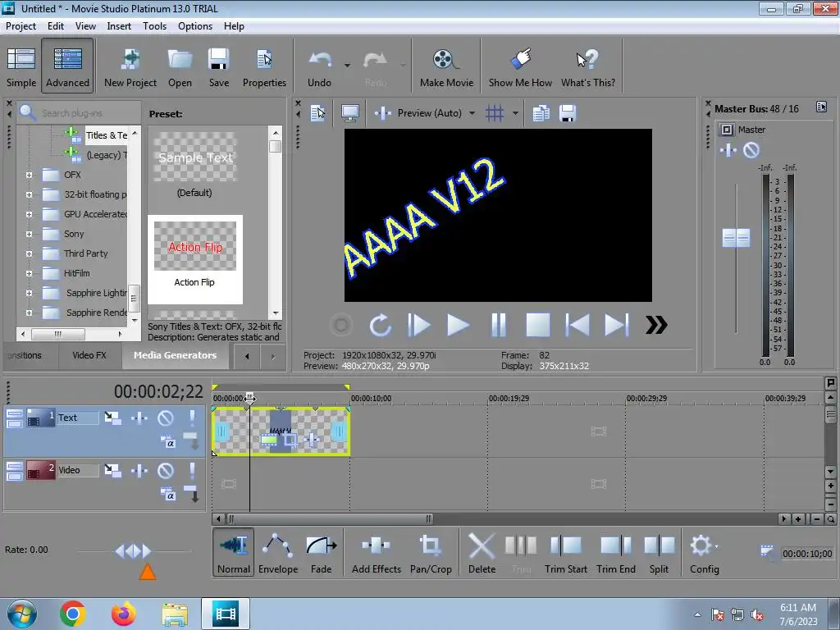Expand the Sony folder
Viewport: 840px width, 630px height.
pyautogui.click(x=29, y=234)
